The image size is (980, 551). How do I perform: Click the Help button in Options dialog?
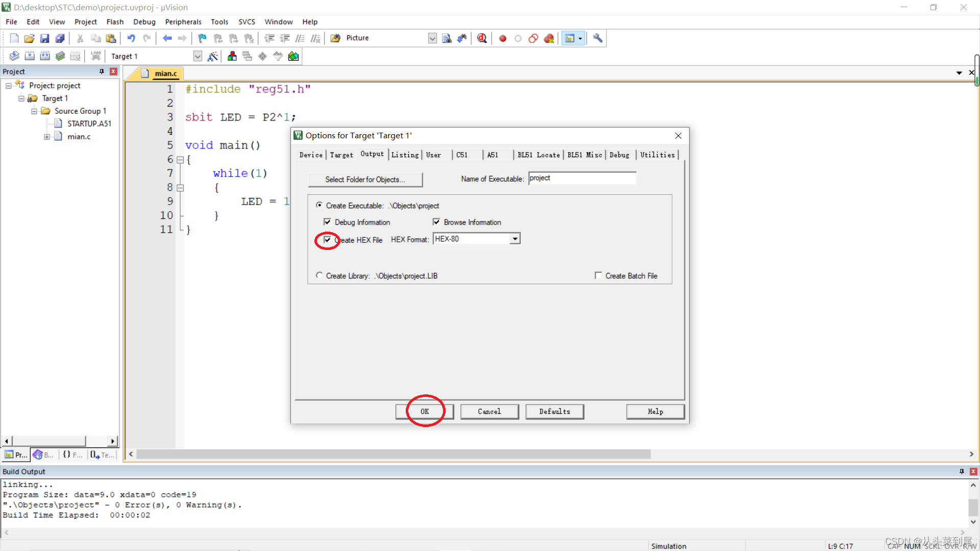(x=655, y=412)
